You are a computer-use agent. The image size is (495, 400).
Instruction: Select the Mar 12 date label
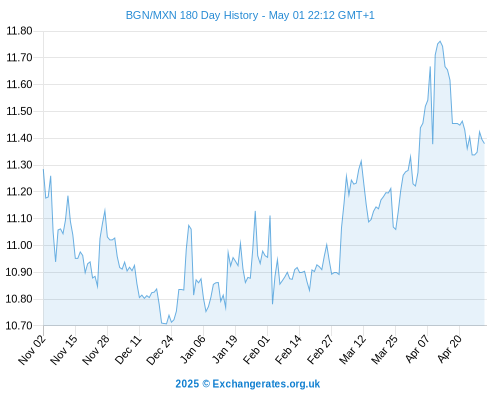click(352, 349)
